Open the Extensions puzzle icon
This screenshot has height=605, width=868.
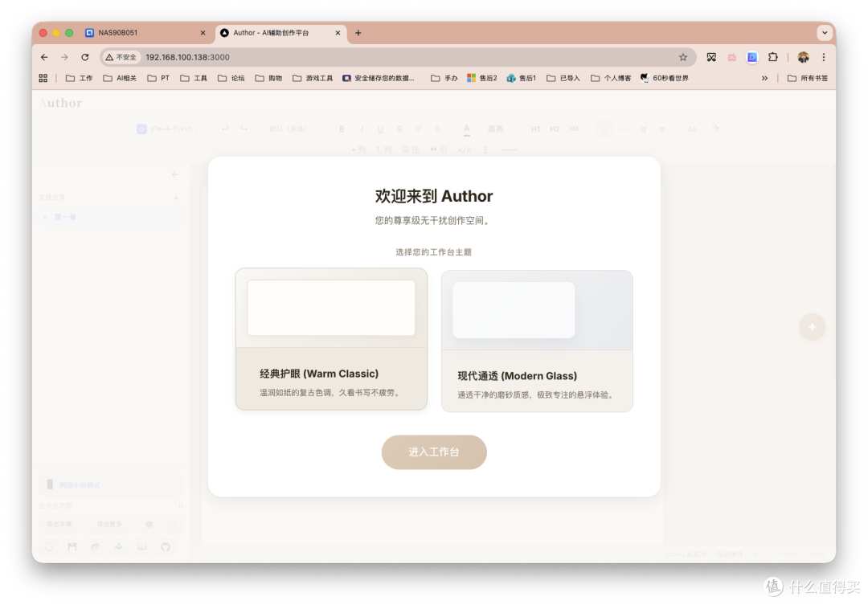point(773,57)
